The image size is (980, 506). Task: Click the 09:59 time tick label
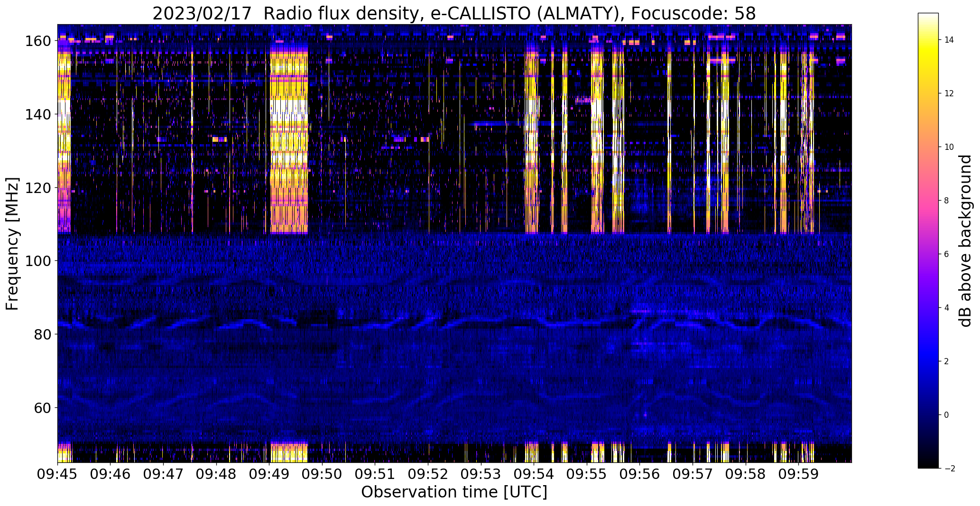pos(799,475)
